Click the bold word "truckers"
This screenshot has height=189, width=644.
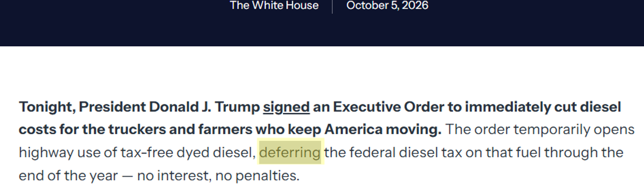[137, 129]
